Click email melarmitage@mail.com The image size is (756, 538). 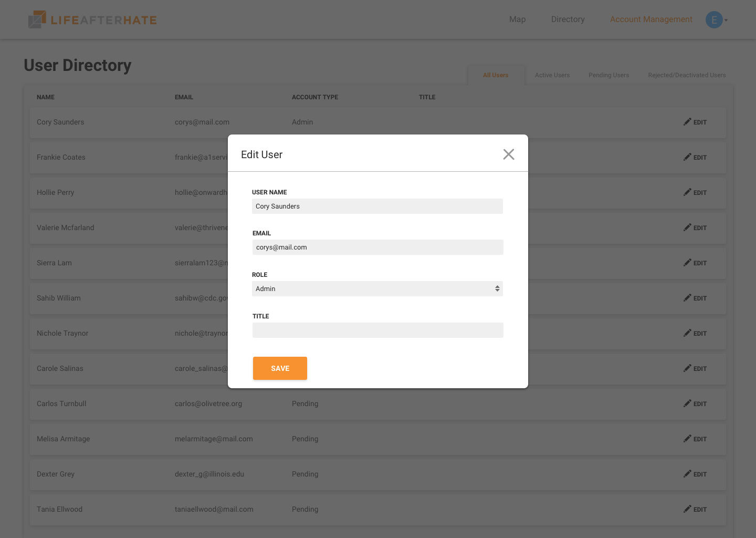214,439
